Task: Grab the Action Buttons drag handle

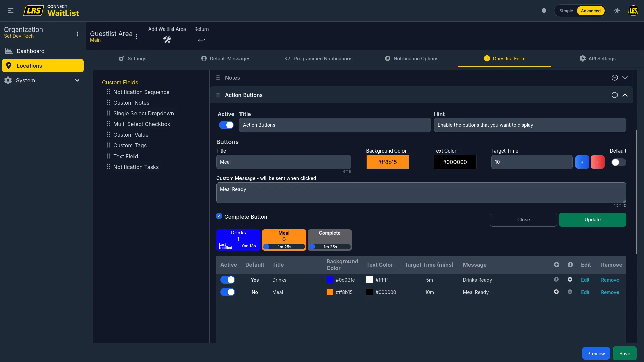Action: (218, 95)
